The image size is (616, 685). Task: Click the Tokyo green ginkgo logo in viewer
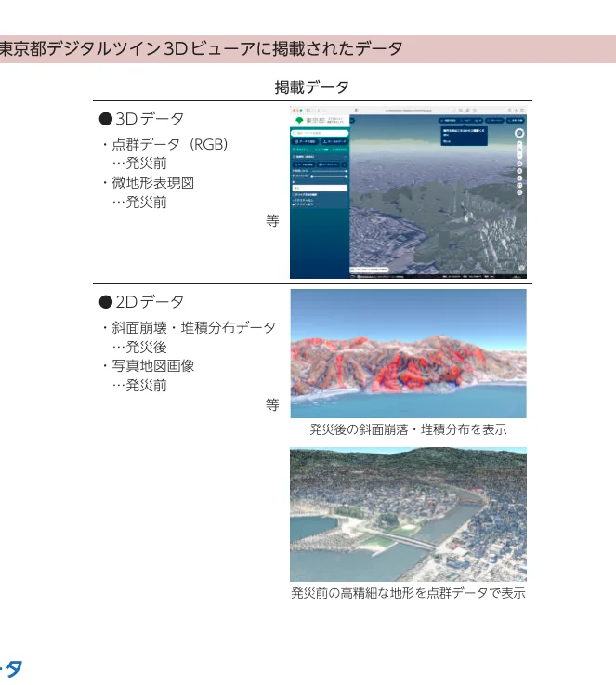[299, 120]
